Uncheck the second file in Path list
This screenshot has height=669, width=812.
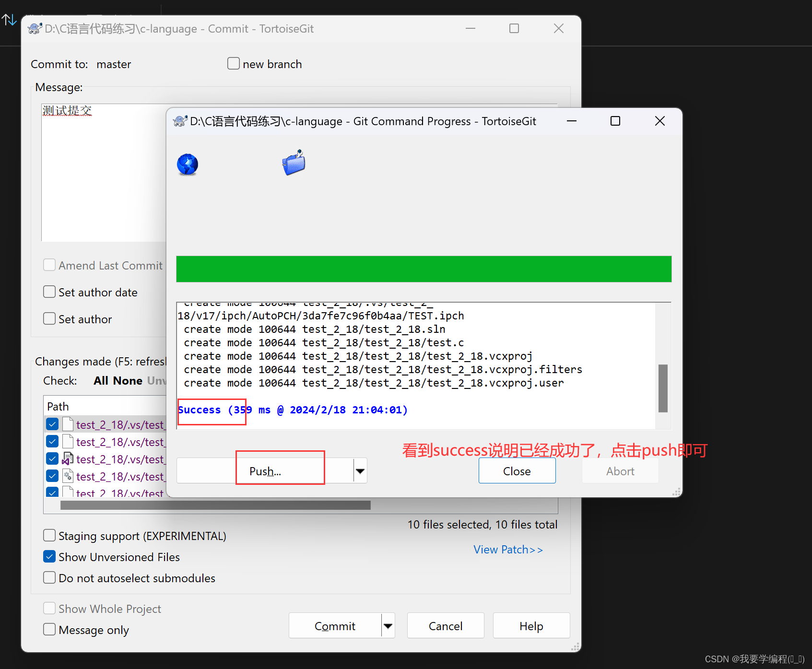coord(52,441)
